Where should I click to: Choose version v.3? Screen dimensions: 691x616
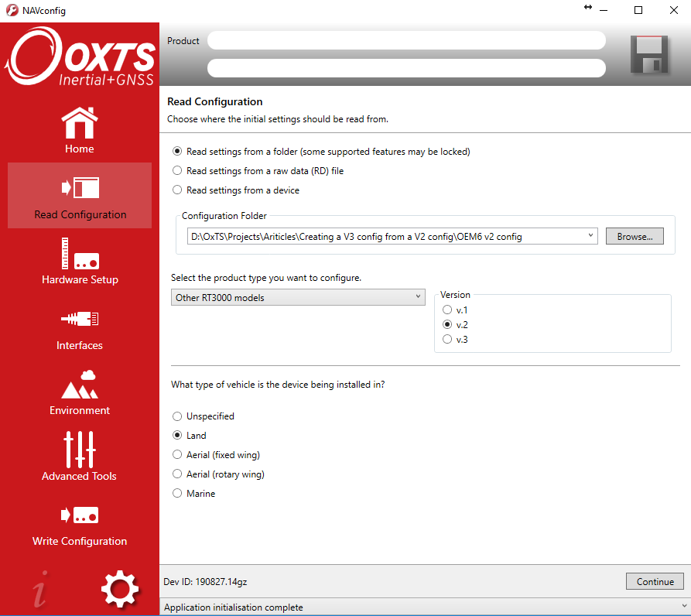447,339
